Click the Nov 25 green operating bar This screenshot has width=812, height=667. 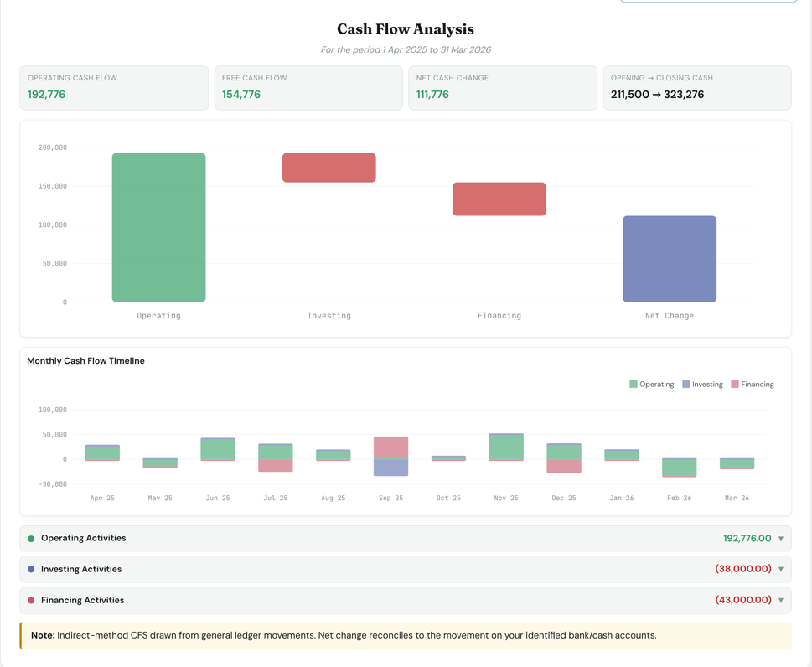[506, 447]
